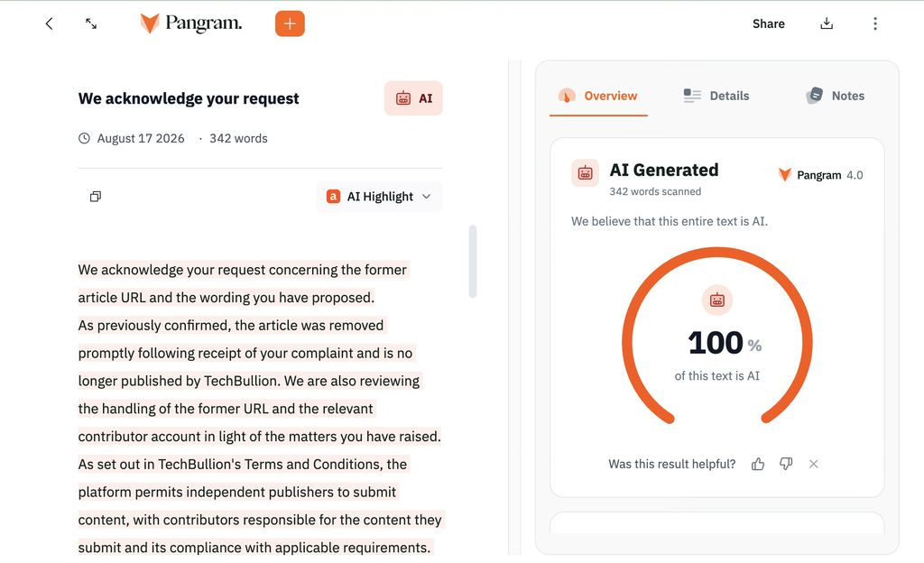924x563 pixels.
Task: Select the title 'We acknowledge your request'
Action: pos(189,98)
